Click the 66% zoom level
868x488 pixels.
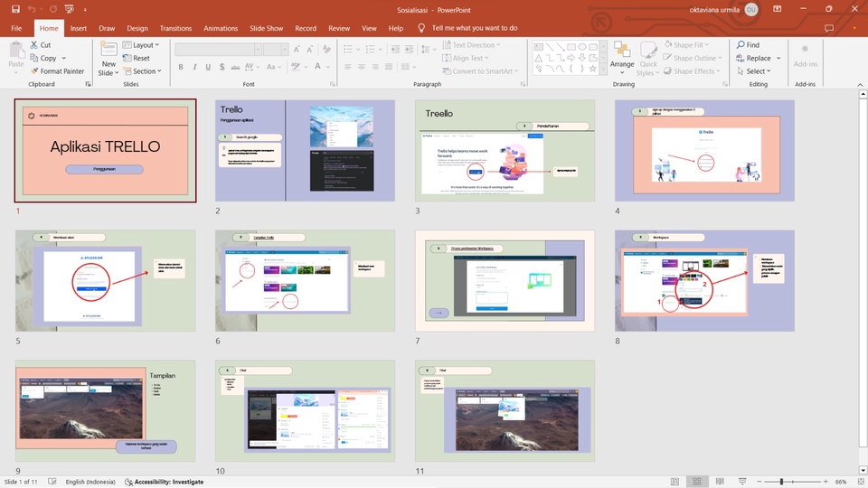(x=841, y=482)
